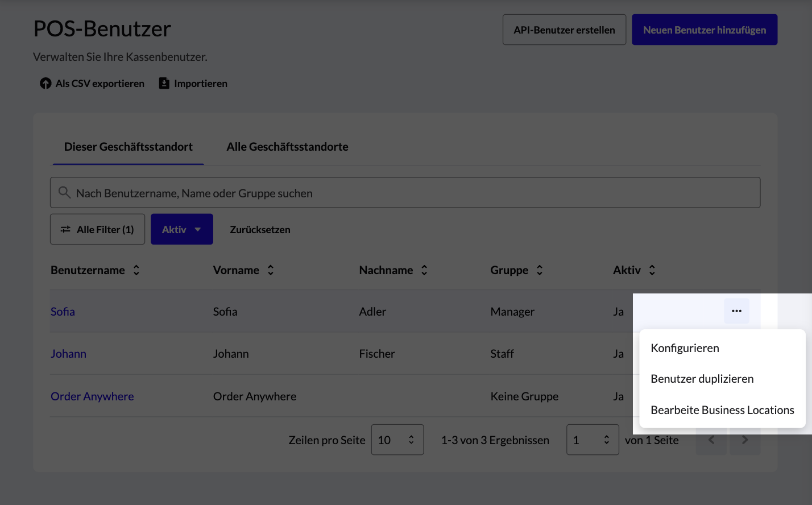Image resolution: width=812 pixels, height=505 pixels.
Task: Focus the user search input field
Action: [x=405, y=193]
